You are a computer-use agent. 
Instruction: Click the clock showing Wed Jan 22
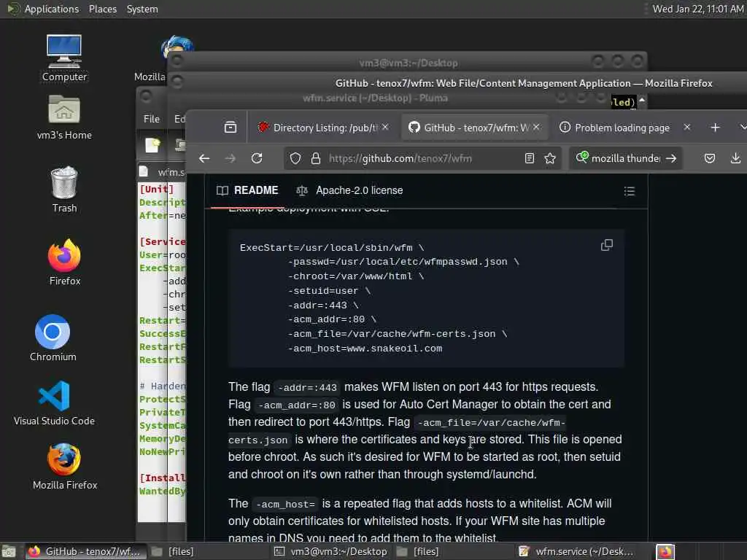tap(697, 9)
